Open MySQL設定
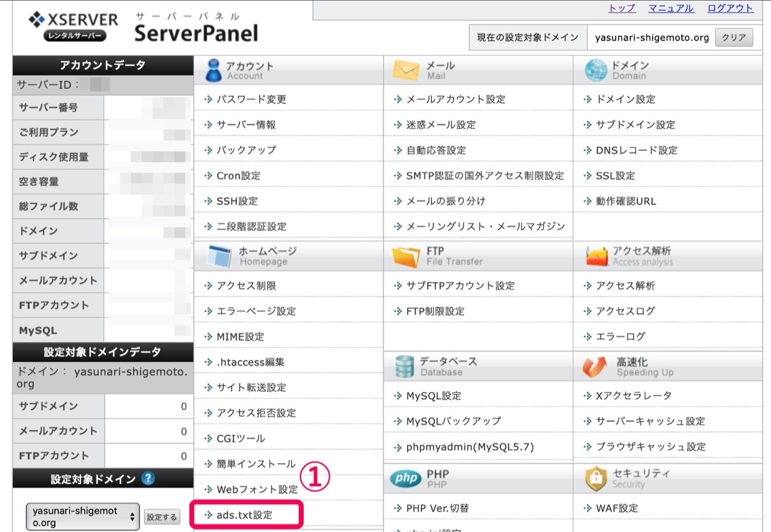The width and height of the screenshot is (771, 532). pyautogui.click(x=434, y=396)
